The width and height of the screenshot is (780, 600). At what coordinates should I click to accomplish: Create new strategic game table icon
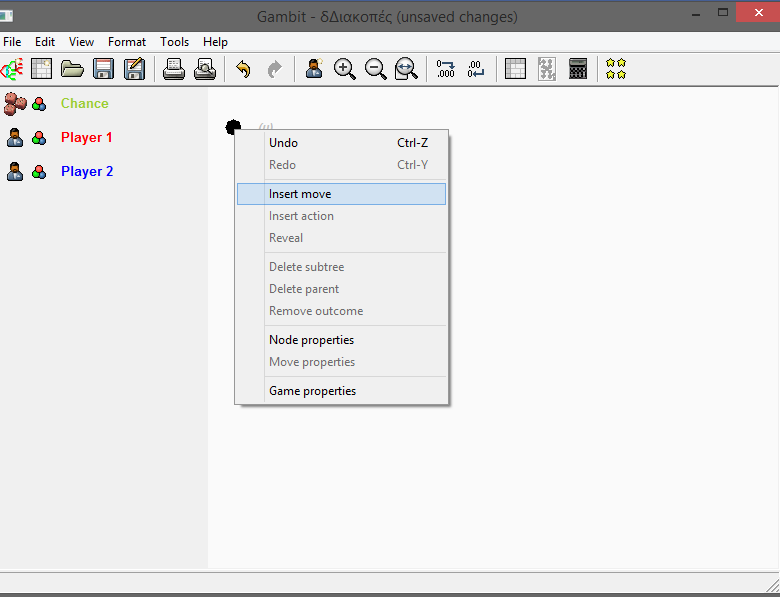pos(41,69)
